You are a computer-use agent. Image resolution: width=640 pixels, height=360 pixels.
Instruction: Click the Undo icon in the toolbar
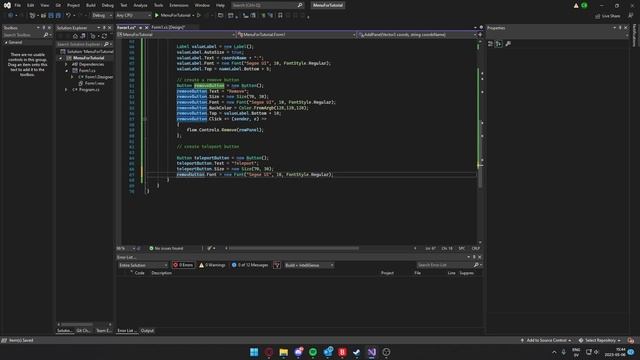[68, 16]
